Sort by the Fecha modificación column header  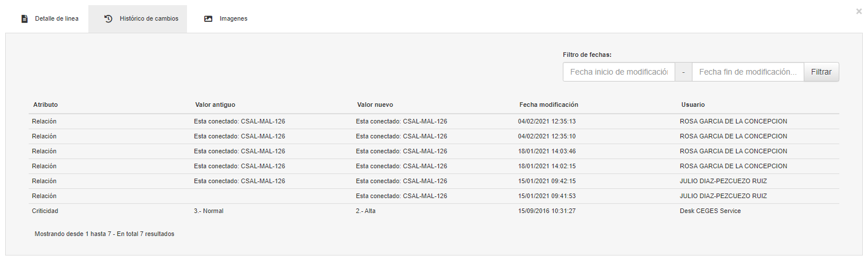[548, 105]
